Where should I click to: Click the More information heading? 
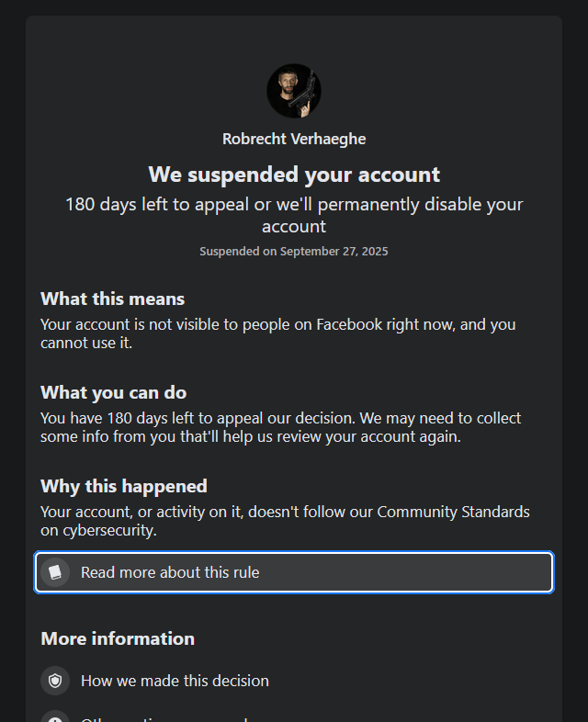point(118,638)
